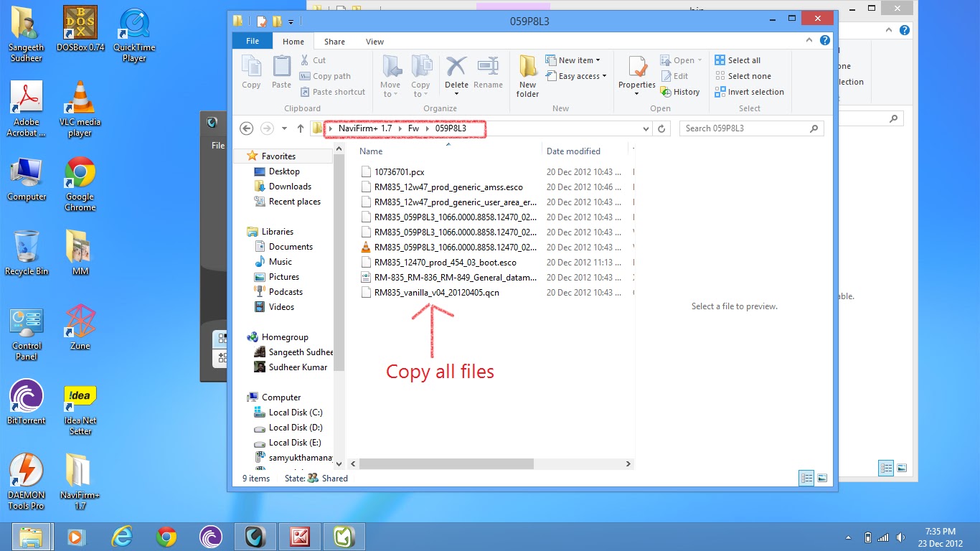Click the Paste clipboard icon
The height and width of the screenshot is (551, 980).
(x=281, y=73)
